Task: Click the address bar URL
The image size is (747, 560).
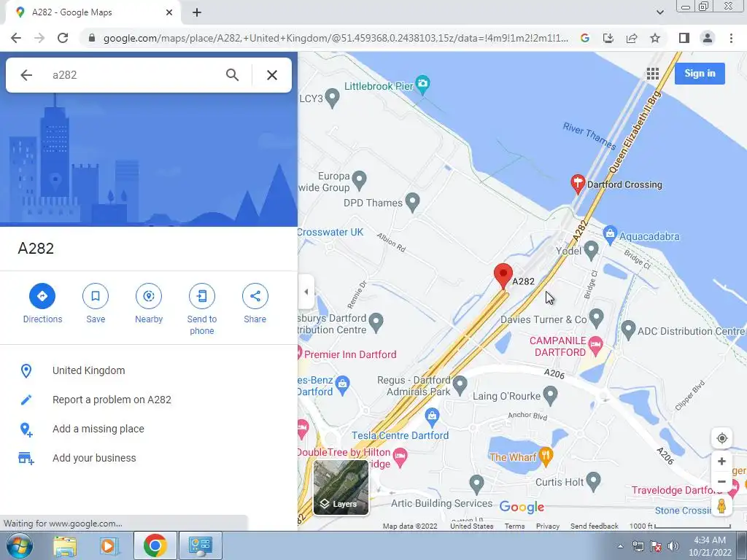Action: [336, 38]
